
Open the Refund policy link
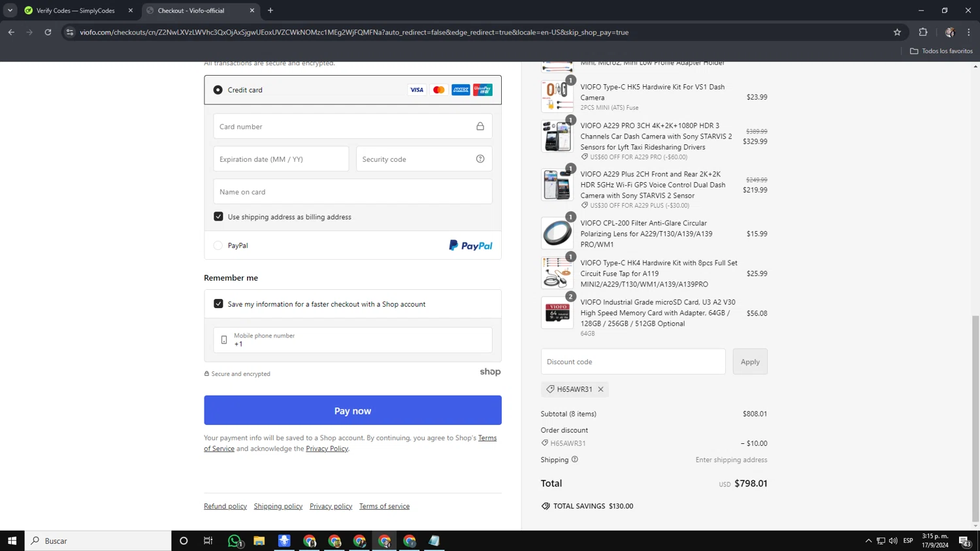tap(225, 507)
